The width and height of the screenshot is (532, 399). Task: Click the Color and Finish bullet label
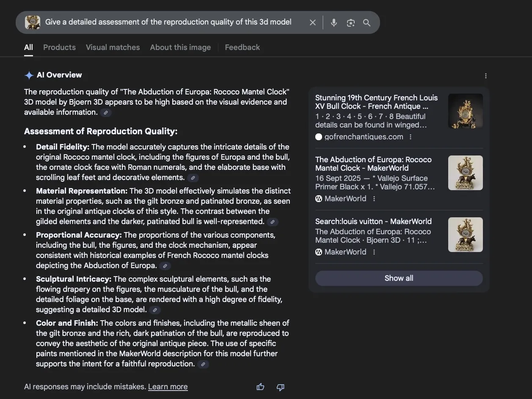tap(67, 323)
